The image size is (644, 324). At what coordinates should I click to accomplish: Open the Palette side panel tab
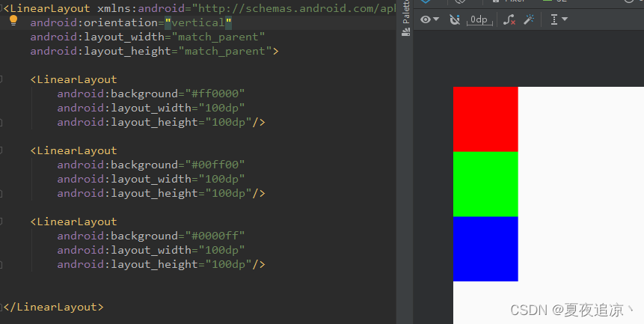point(406,18)
